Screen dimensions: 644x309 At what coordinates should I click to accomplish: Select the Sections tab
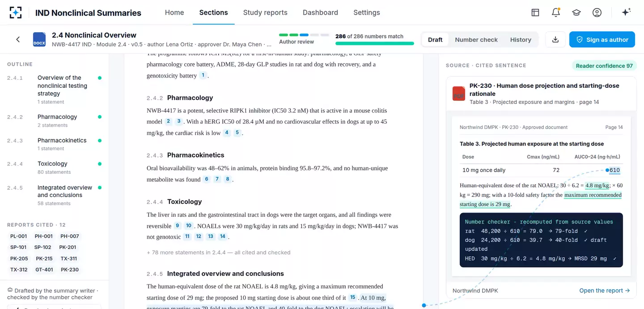pyautogui.click(x=213, y=13)
